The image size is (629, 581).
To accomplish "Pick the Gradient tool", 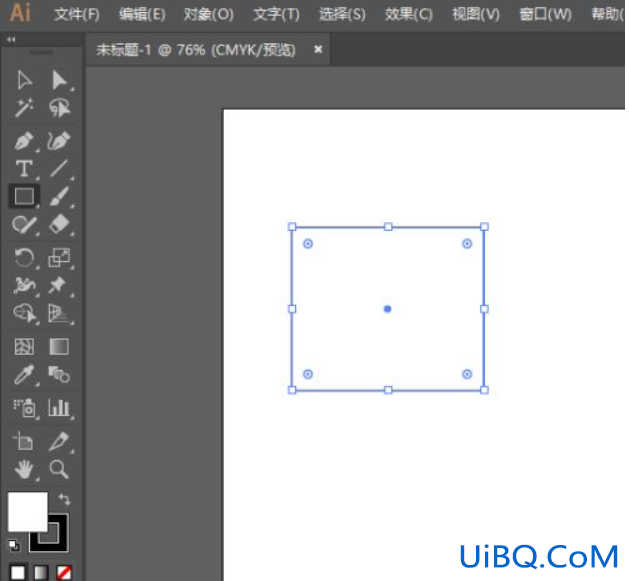I will [59, 347].
